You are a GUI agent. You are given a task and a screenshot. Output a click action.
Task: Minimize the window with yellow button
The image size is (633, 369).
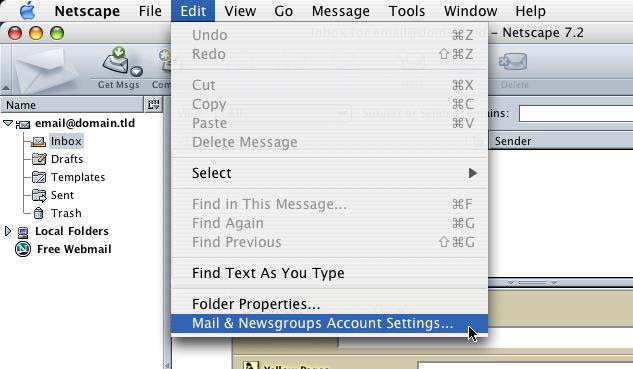36,33
